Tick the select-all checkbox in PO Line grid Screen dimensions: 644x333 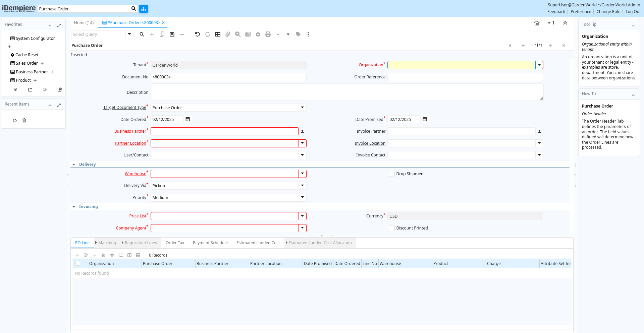click(78, 264)
